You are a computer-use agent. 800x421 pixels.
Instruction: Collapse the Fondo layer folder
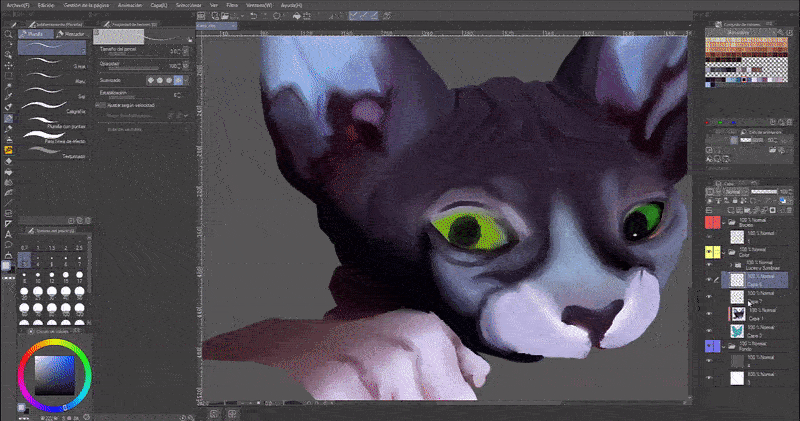[x=724, y=346]
